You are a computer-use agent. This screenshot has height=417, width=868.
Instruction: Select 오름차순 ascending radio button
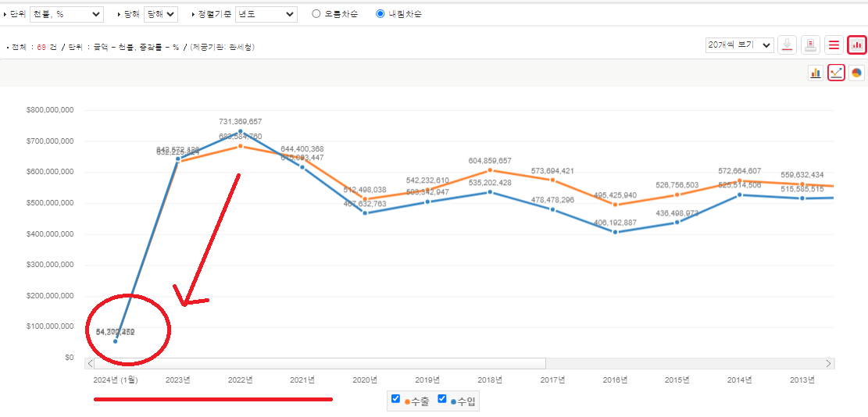(x=316, y=14)
